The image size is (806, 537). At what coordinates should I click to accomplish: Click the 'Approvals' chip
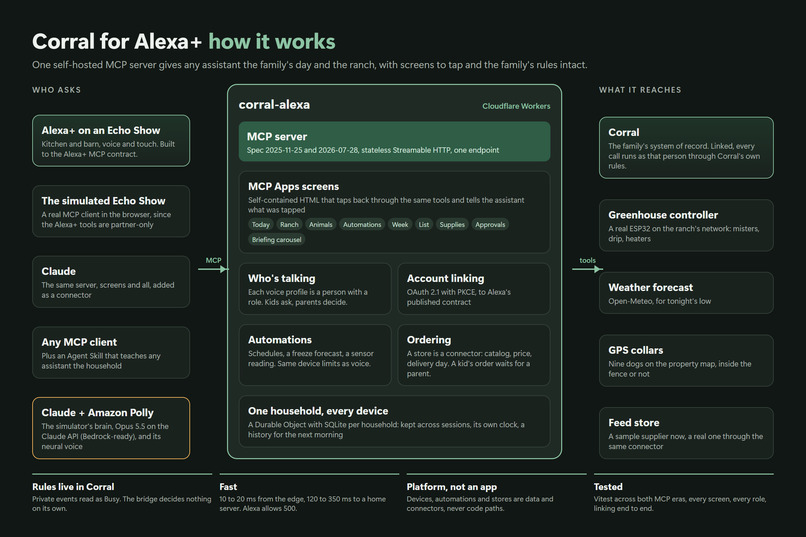(x=490, y=225)
